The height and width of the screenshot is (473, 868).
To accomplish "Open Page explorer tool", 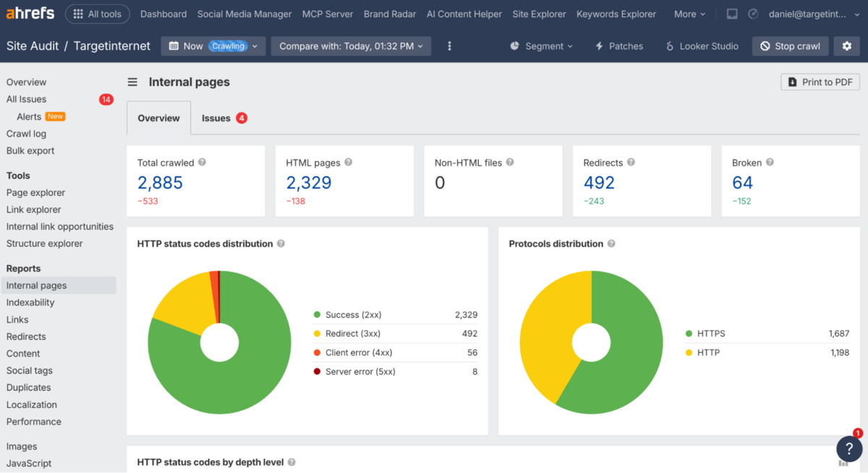I will [35, 192].
